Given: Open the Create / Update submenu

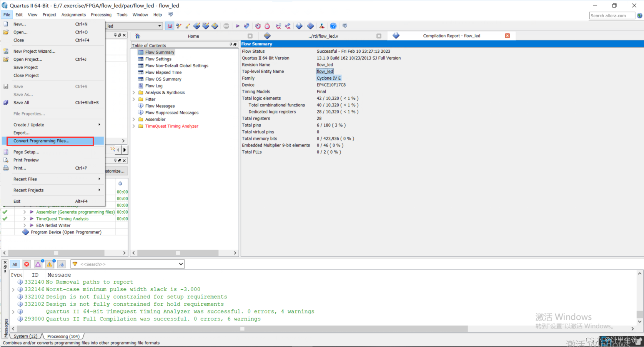Looking at the screenshot, I should point(53,125).
